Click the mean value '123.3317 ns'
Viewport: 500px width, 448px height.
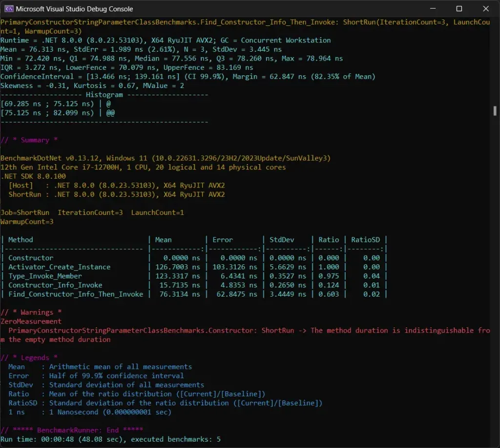click(x=178, y=276)
